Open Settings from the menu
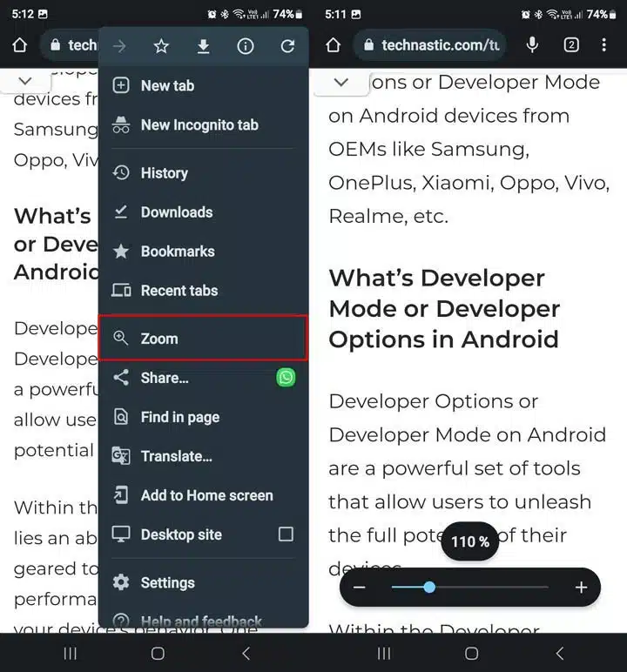Screen dimensions: 627x672 203,583
